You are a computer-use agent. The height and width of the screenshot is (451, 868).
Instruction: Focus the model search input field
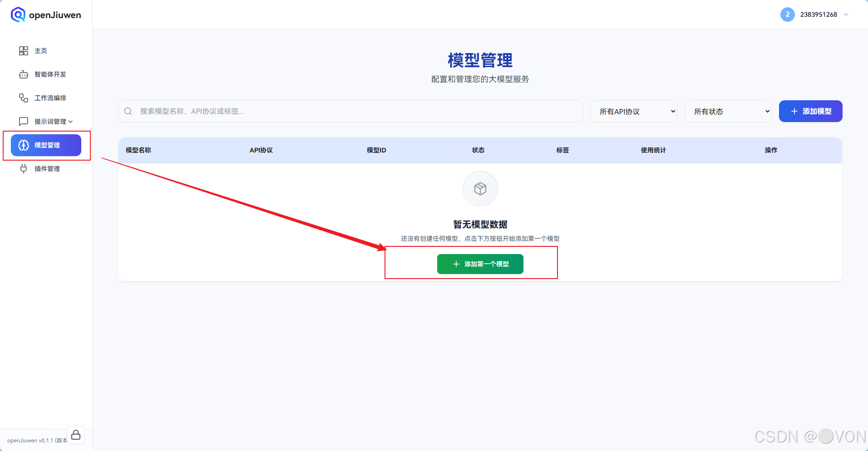[350, 111]
